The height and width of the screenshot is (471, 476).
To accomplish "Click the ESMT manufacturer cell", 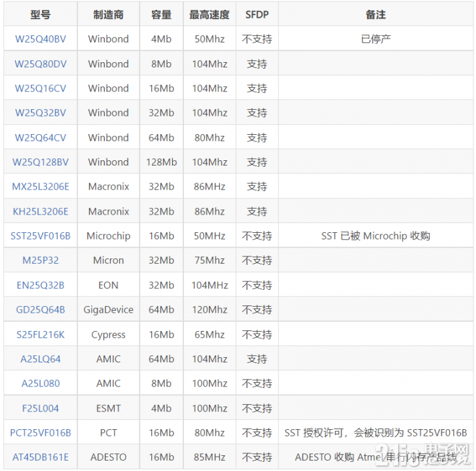I will (109, 408).
